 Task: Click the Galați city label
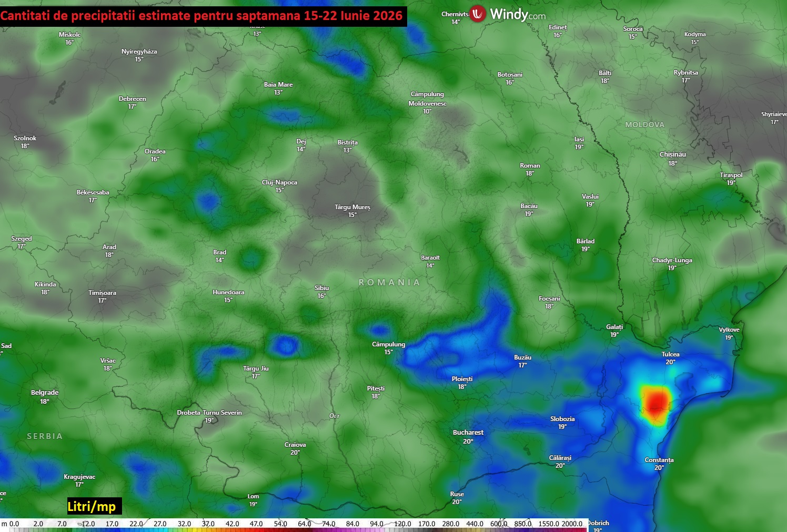614,327
